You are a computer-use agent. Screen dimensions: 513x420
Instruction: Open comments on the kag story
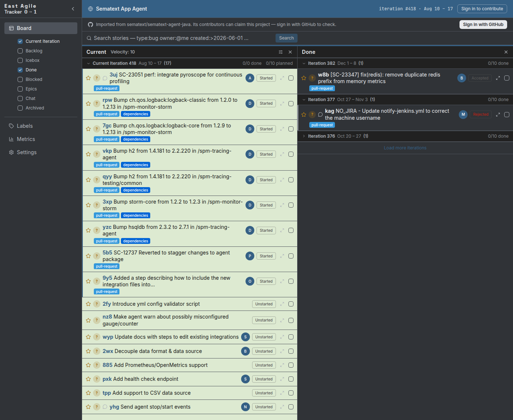320,115
